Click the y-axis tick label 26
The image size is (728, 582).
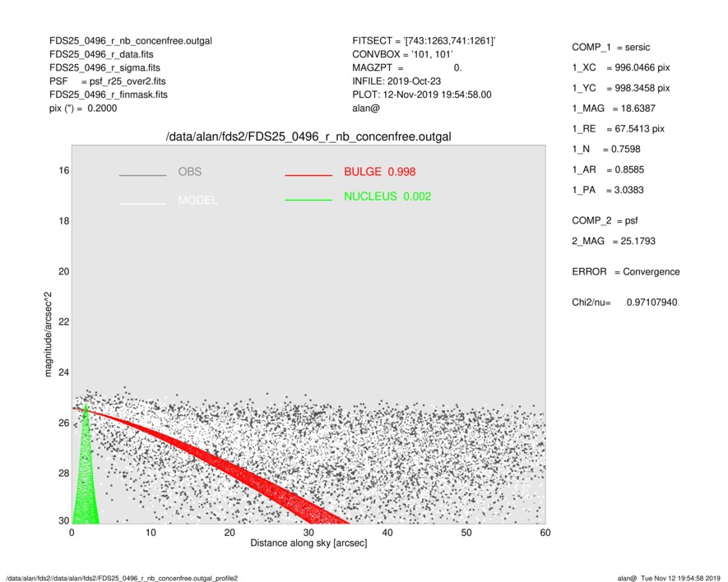63,423
